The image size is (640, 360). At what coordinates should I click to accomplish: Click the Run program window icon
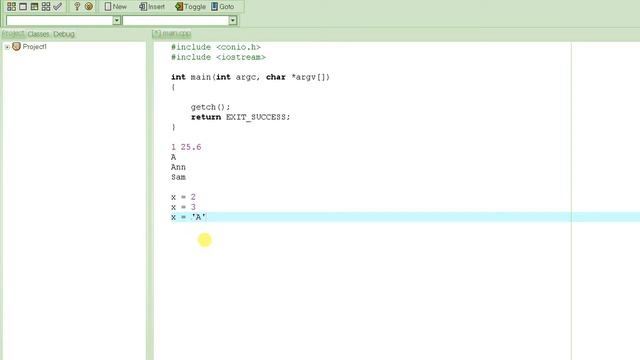click(23, 7)
